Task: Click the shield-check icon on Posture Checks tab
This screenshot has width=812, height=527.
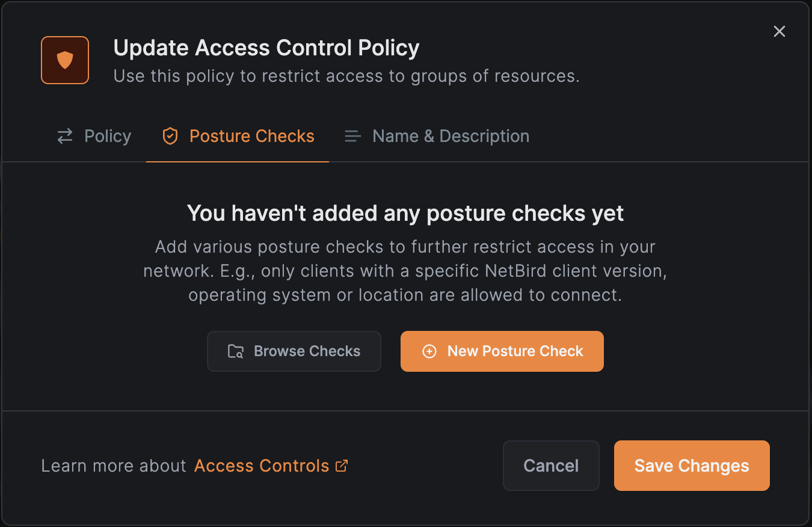Action: [170, 136]
